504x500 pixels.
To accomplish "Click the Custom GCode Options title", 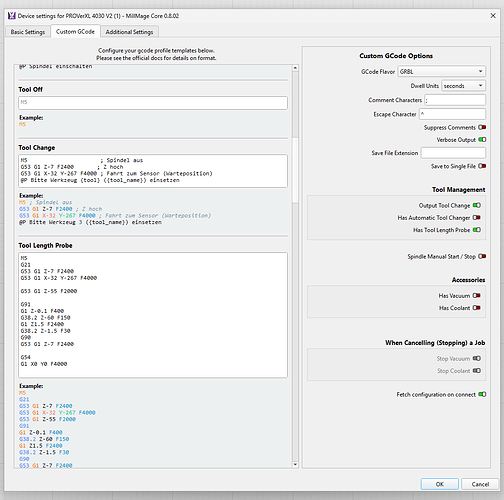I will pos(396,56).
